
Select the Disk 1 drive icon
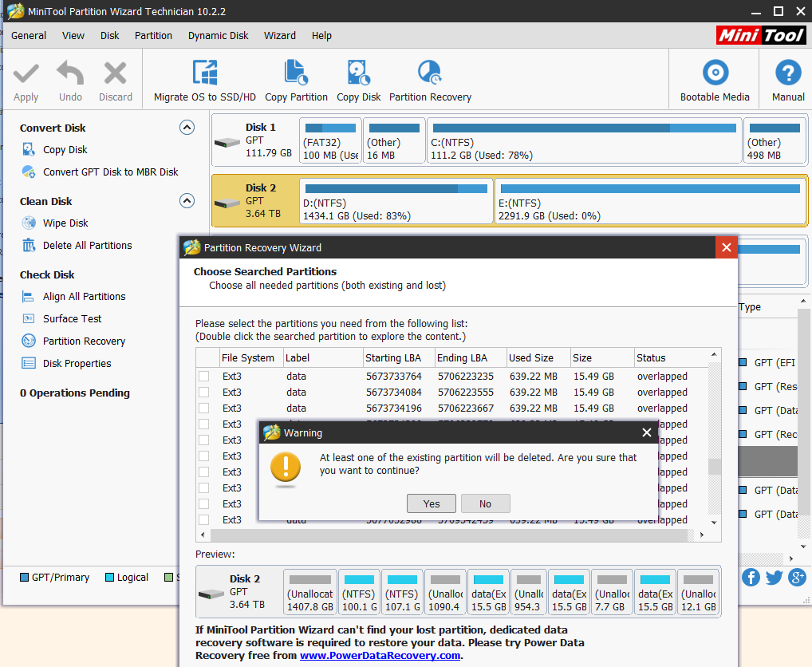[x=227, y=142]
